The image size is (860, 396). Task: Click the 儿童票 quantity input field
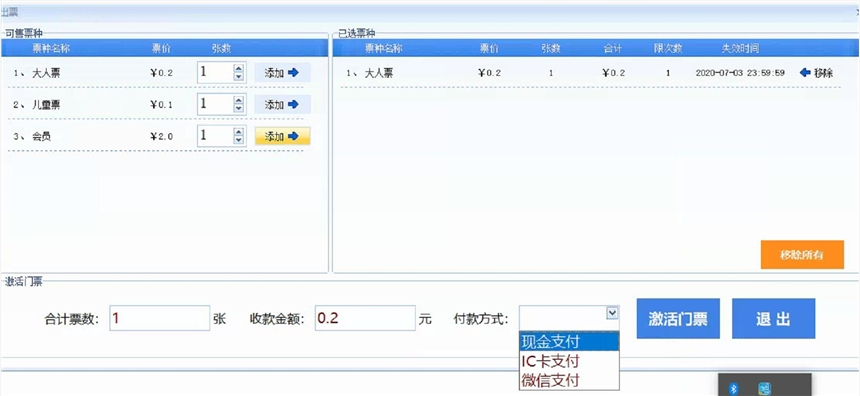click(215, 104)
